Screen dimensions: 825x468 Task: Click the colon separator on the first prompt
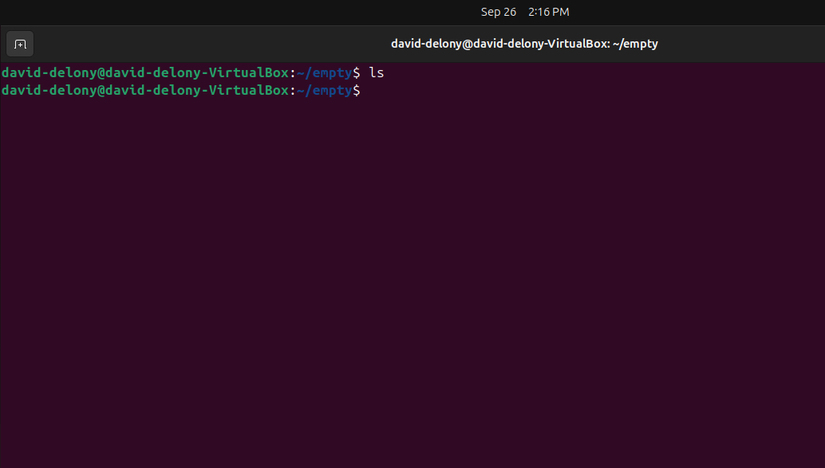(x=292, y=73)
